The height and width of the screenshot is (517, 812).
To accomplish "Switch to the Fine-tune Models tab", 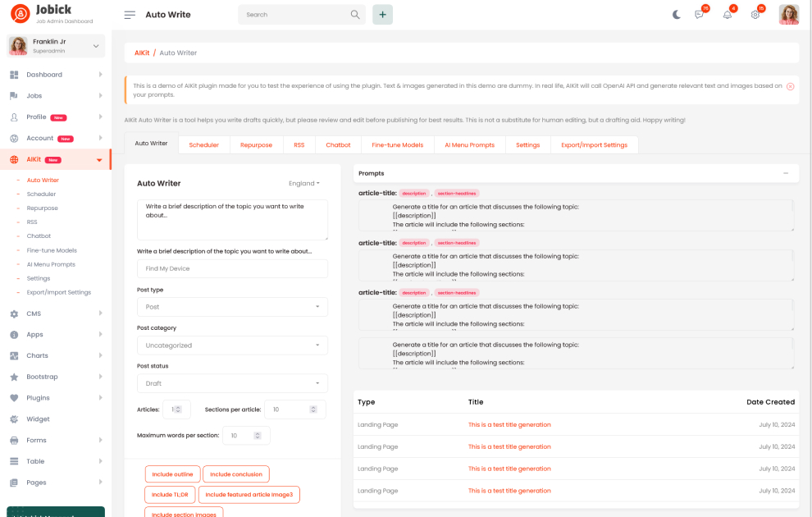I will (397, 145).
